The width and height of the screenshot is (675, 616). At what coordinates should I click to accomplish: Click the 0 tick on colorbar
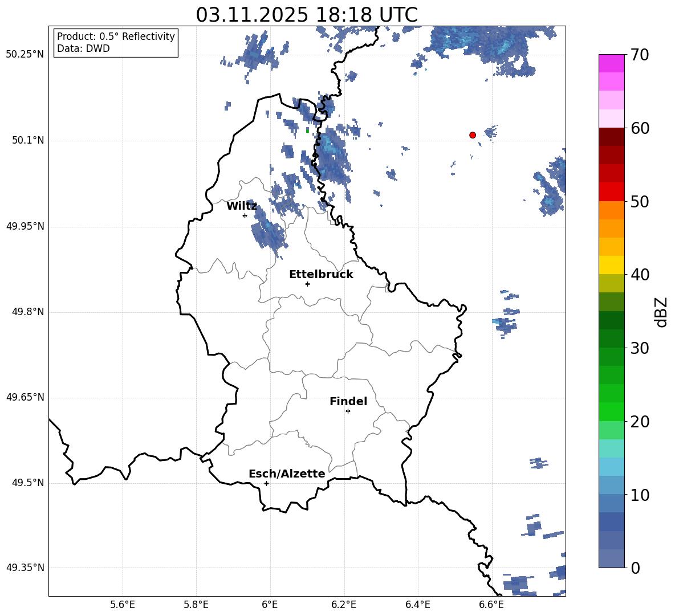[x=635, y=568]
